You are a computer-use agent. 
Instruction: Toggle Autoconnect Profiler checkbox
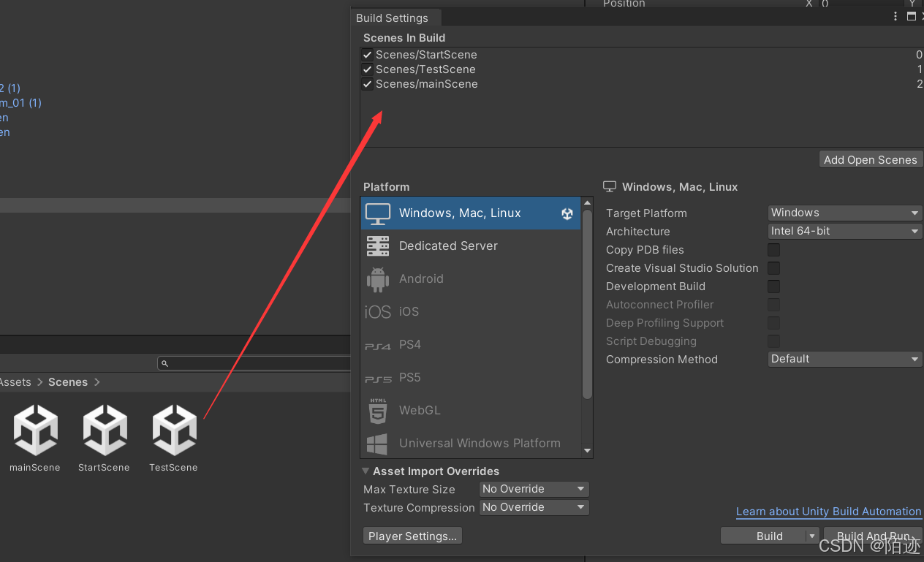[x=773, y=305]
